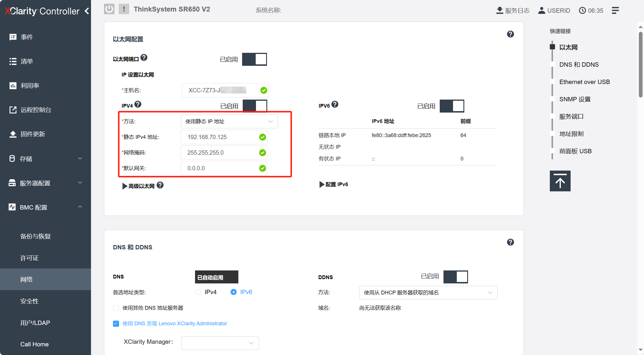Click the 存储 storage icon
This screenshot has width=644, height=355.
12,158
